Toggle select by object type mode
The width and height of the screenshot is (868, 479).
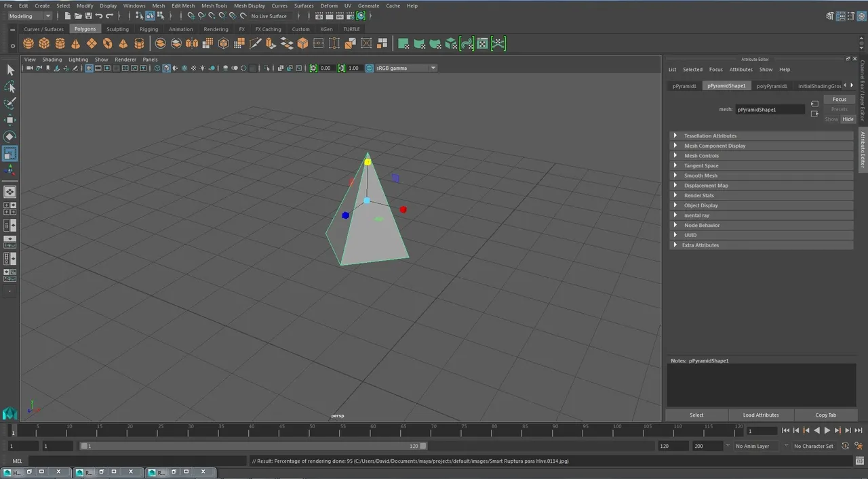tap(150, 16)
